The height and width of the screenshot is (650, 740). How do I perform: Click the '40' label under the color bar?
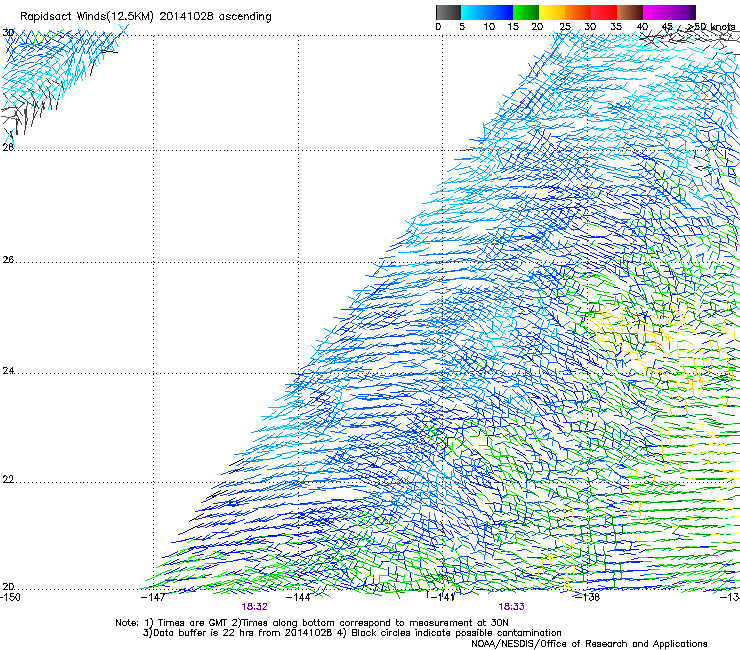click(642, 27)
